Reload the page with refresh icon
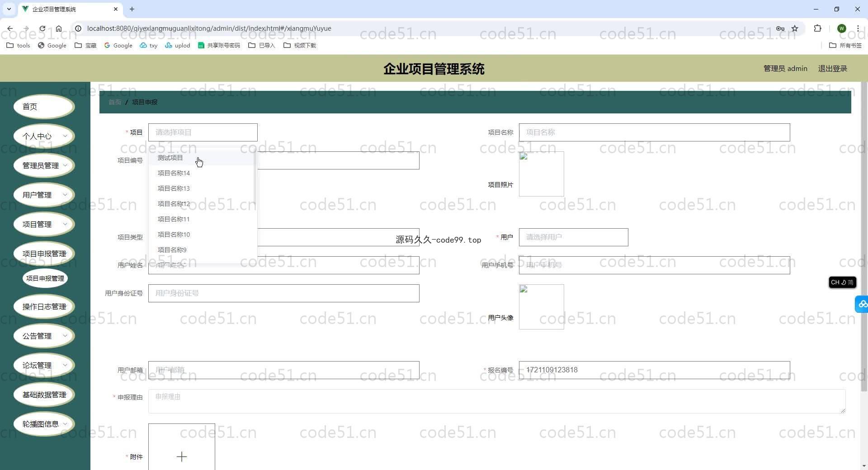Screen dimensions: 868x470 [42, 28]
